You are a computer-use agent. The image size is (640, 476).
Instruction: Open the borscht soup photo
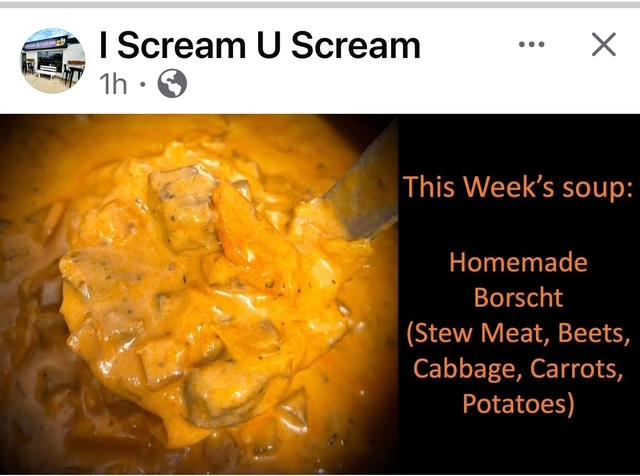coord(199,294)
